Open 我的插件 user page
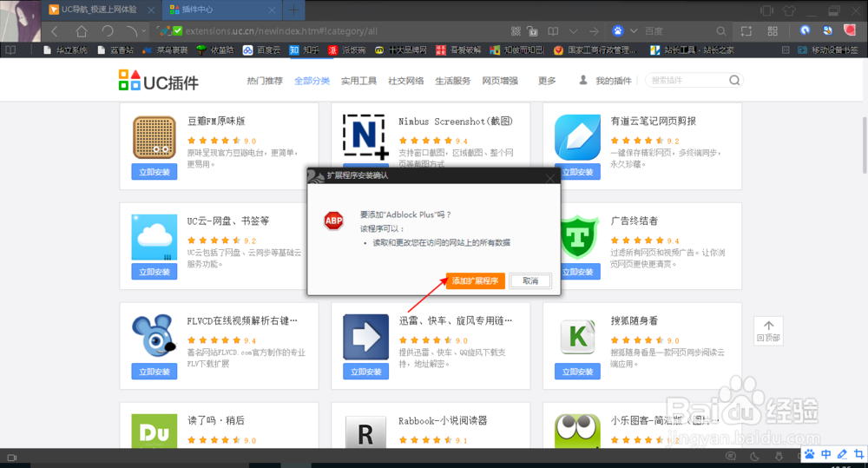Image resolution: width=868 pixels, height=468 pixels. 606,81
